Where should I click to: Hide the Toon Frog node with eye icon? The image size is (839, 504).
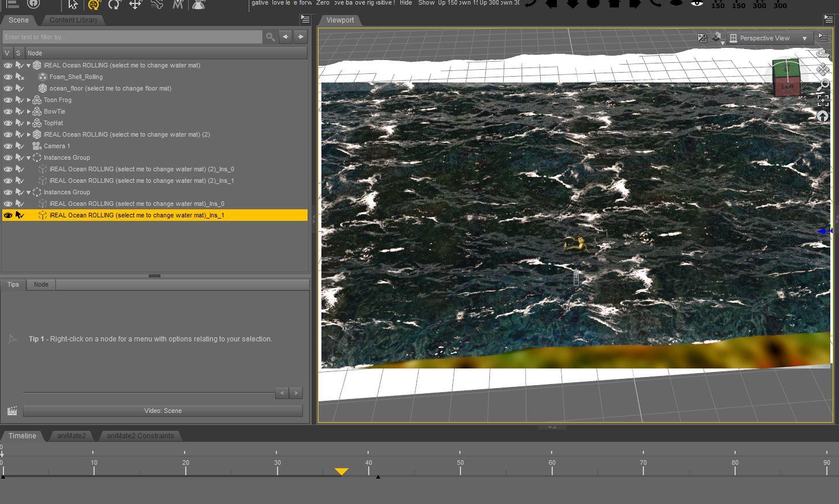pos(8,100)
